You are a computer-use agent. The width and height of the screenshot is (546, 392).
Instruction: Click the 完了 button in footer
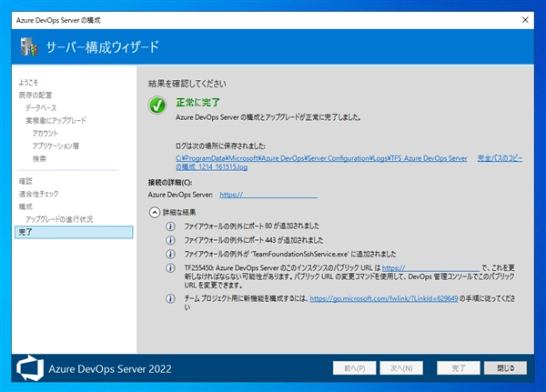pyautogui.click(x=459, y=368)
